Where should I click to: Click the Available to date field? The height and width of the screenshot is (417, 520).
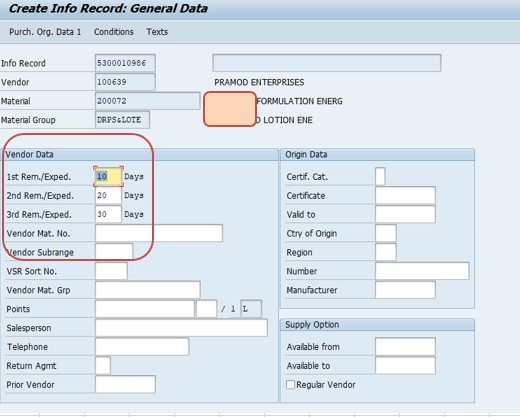pyautogui.click(x=405, y=365)
